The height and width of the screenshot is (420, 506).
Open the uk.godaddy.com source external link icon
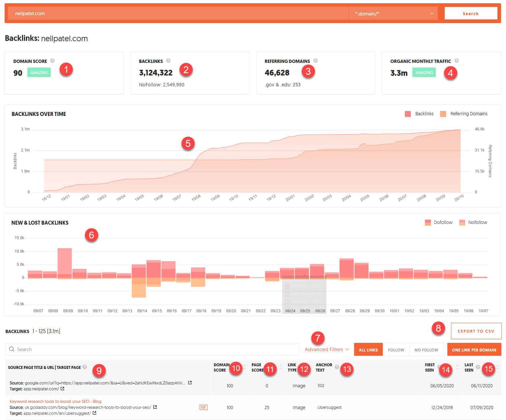155,407
